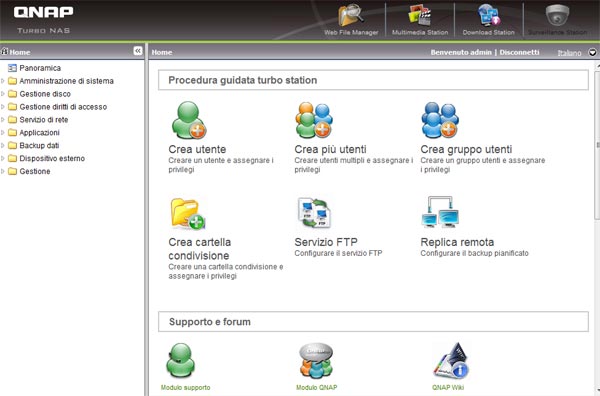This screenshot has width=600, height=396.
Task: Click the Italiano language link
Action: (569, 53)
